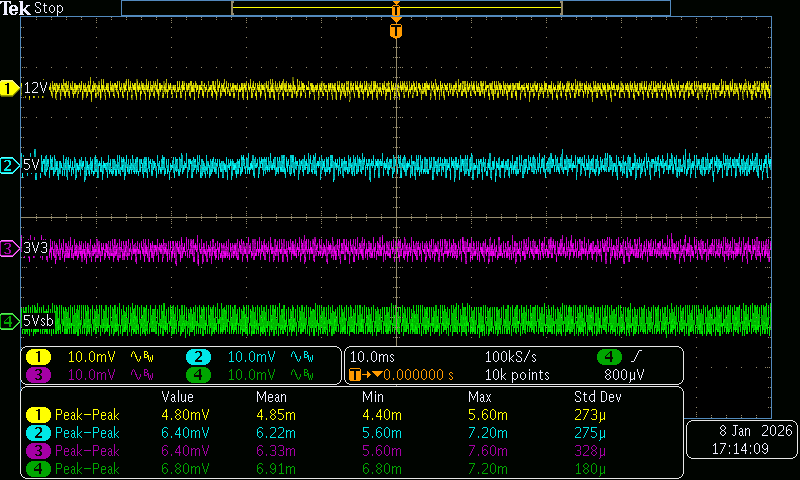The width and height of the screenshot is (800, 480).
Task: Click the orange trigger position T marker
Action: coord(396,31)
